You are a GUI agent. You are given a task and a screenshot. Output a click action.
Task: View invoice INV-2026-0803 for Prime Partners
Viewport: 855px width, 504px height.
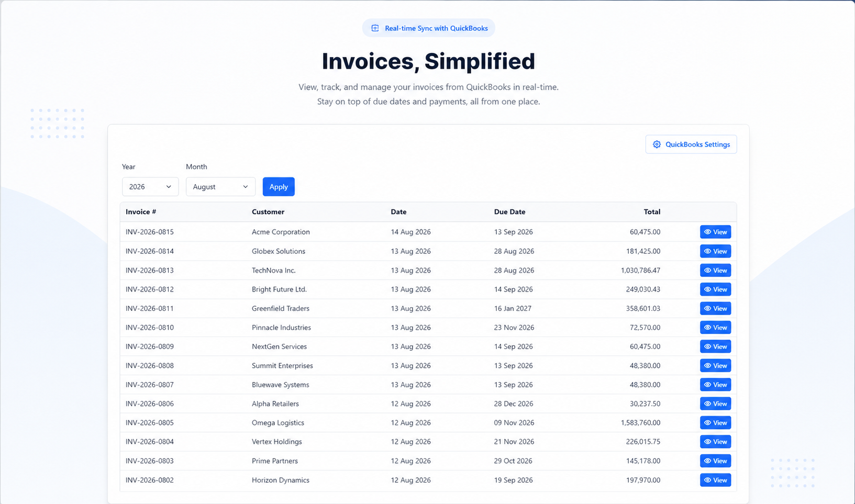click(x=715, y=461)
